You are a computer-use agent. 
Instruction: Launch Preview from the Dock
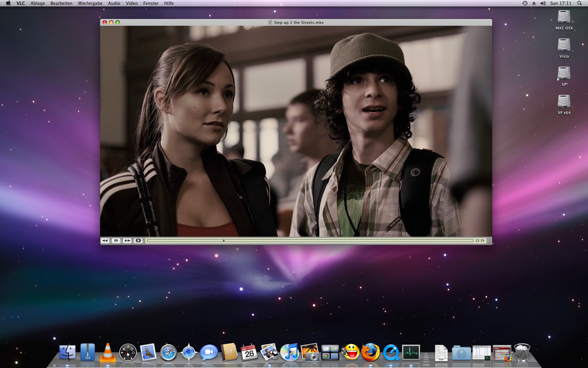coord(269,352)
